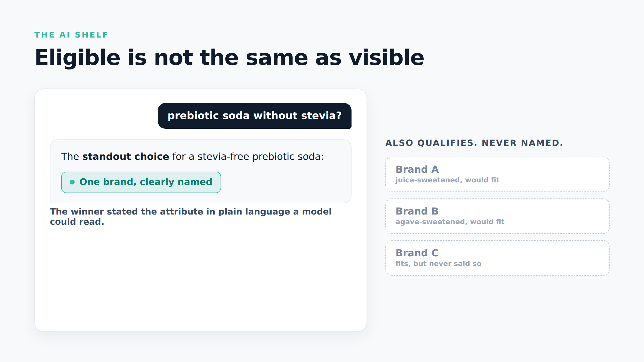Select the 'prebiotic soda without stevia?' query bubble
The height and width of the screenshot is (362, 644).
(255, 116)
